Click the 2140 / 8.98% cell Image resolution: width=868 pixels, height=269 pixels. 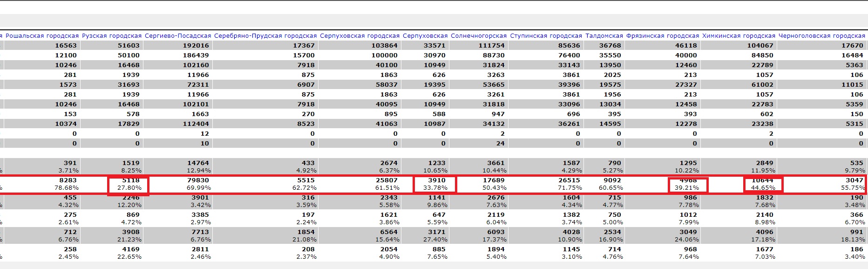point(739,218)
